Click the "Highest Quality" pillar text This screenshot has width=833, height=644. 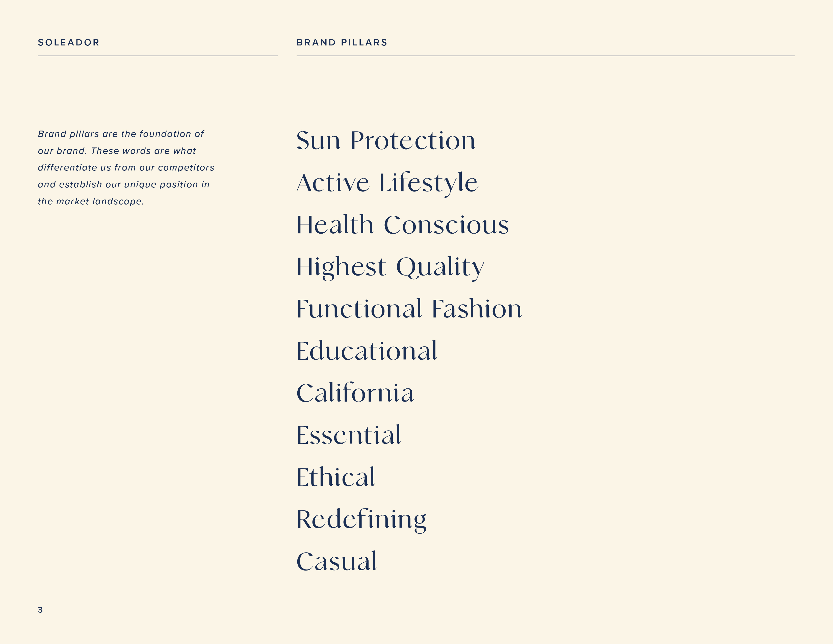390,267
